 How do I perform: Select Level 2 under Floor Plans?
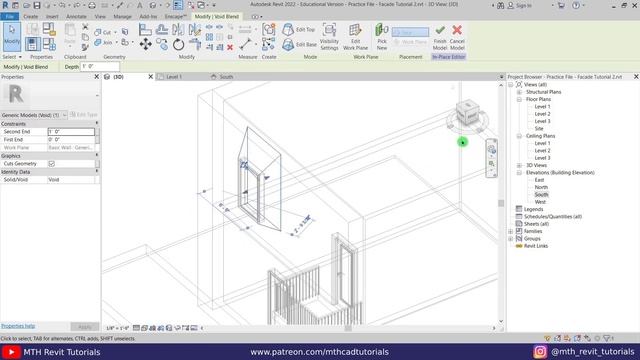click(x=542, y=114)
